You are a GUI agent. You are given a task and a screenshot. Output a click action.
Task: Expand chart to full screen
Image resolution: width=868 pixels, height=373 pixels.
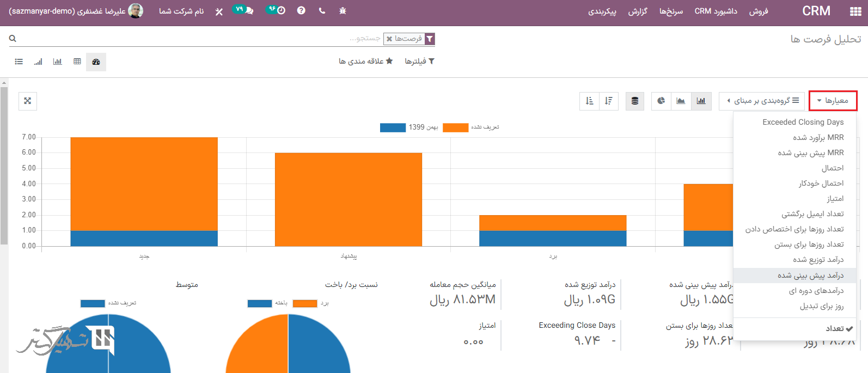click(x=28, y=101)
